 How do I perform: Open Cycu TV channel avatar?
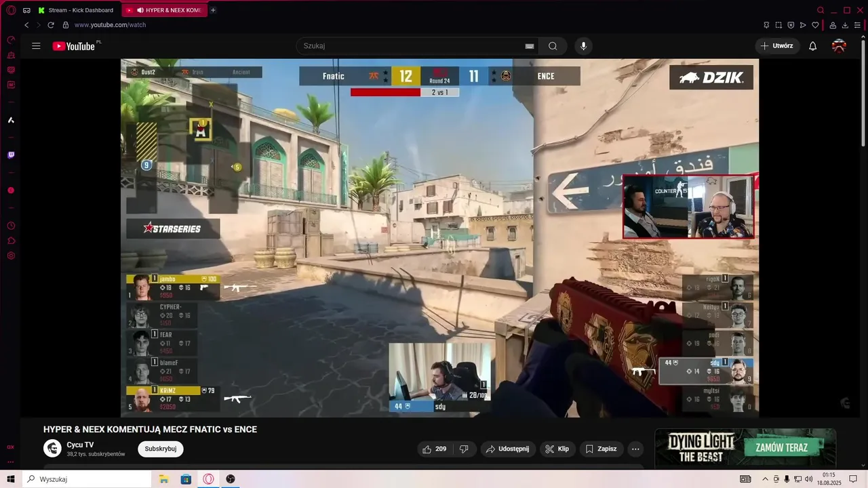click(52, 449)
